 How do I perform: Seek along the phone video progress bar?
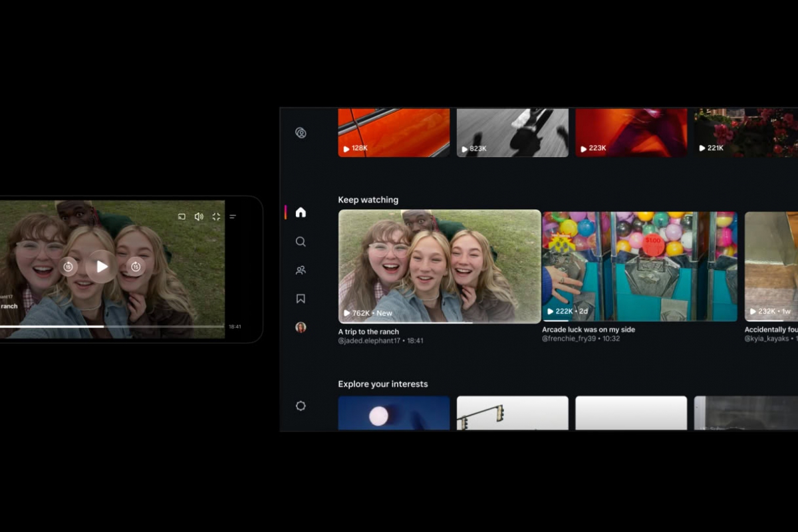(x=112, y=327)
